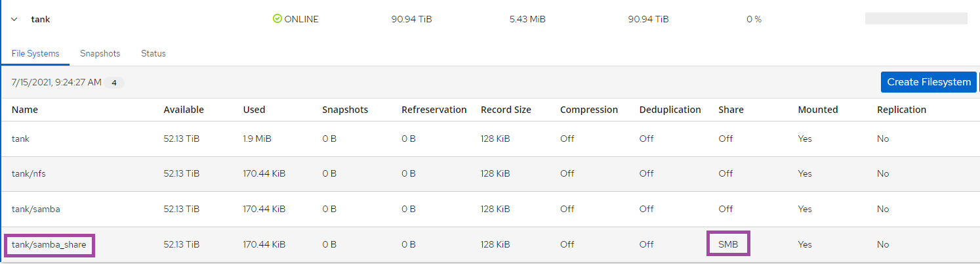This screenshot has height=264, width=980.
Task: Click the Record Size column header
Action: (x=506, y=110)
